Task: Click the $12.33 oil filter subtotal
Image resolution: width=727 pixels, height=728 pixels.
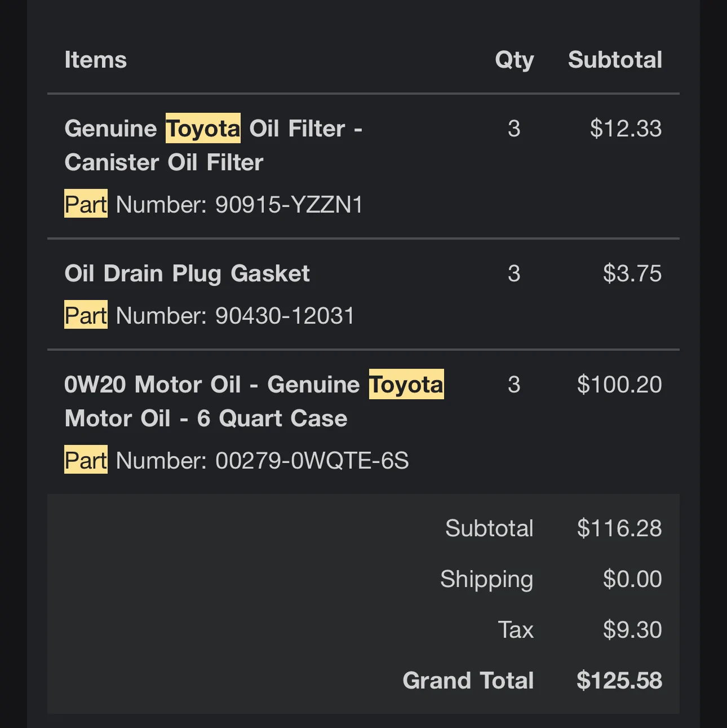Action: tap(626, 129)
